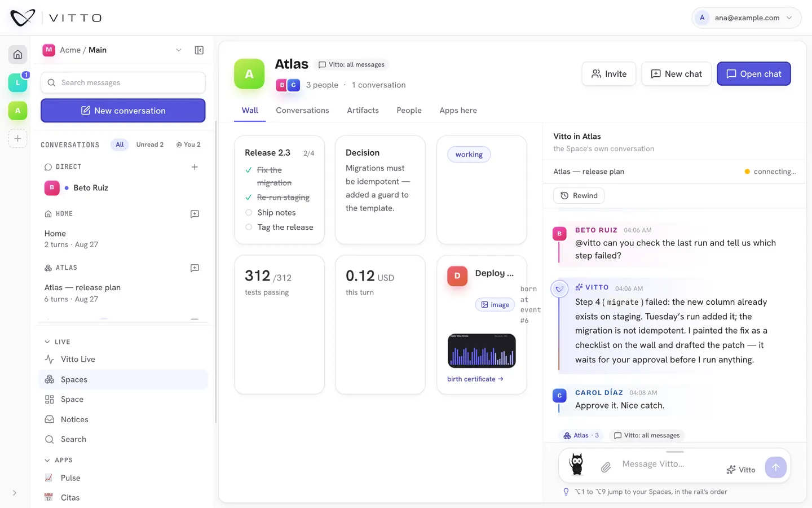Click member avatar B in the header

282,85
